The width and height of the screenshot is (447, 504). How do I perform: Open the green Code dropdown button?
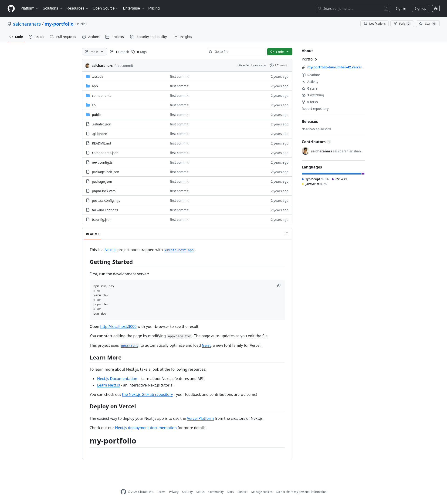click(x=280, y=52)
